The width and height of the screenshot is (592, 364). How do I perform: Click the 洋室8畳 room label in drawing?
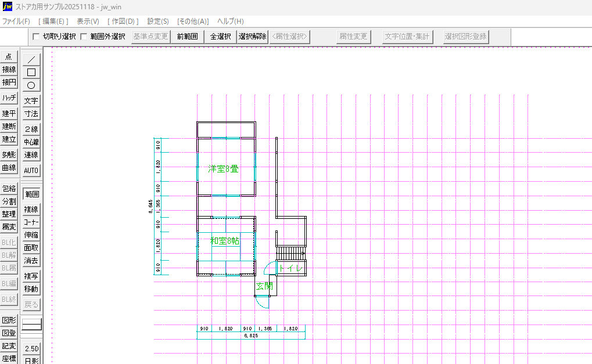pyautogui.click(x=224, y=169)
